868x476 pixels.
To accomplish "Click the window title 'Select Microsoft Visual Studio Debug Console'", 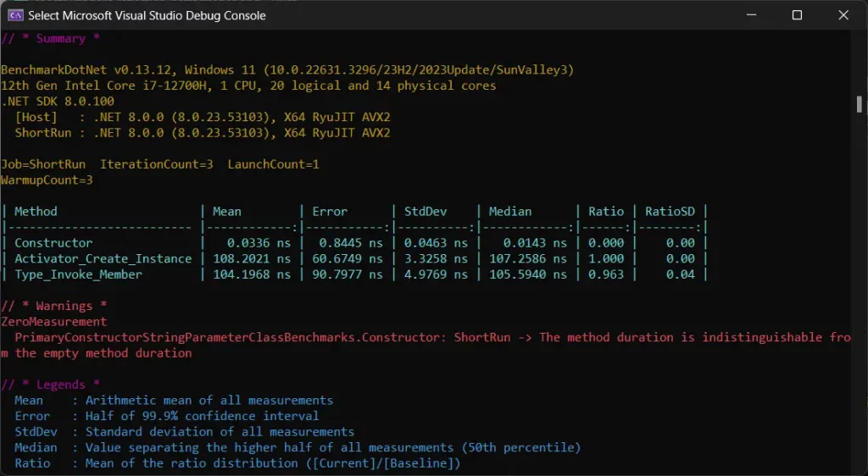I will (147, 15).
